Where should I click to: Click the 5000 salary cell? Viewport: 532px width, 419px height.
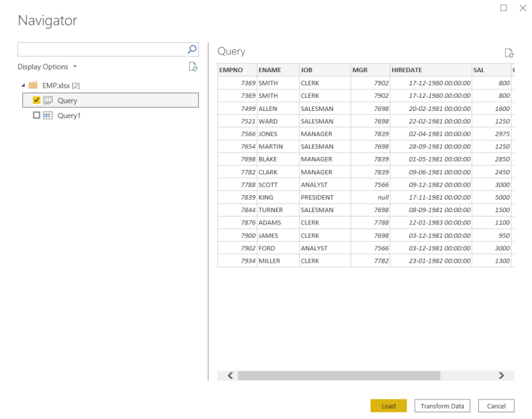click(x=491, y=197)
